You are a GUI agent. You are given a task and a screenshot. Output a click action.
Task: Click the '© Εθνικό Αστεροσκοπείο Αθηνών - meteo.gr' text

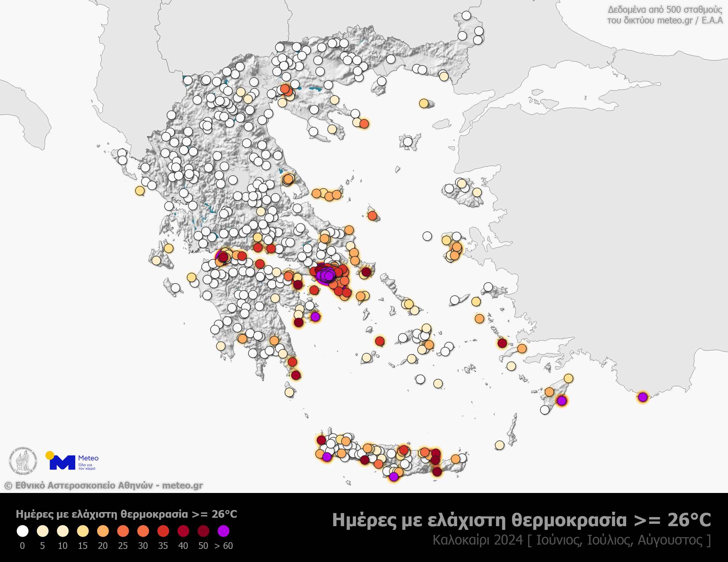click(103, 485)
